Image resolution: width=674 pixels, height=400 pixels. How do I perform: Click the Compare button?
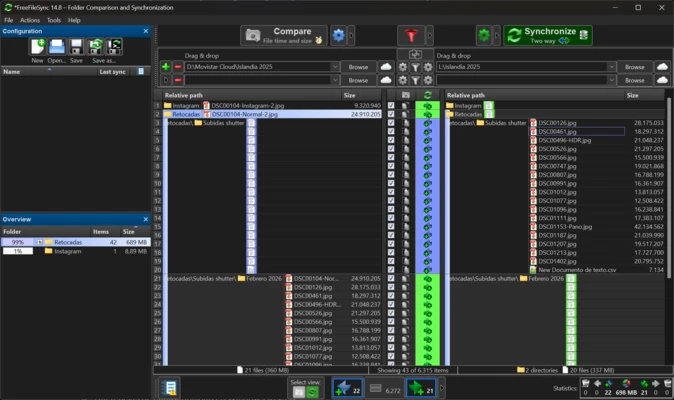(x=284, y=35)
